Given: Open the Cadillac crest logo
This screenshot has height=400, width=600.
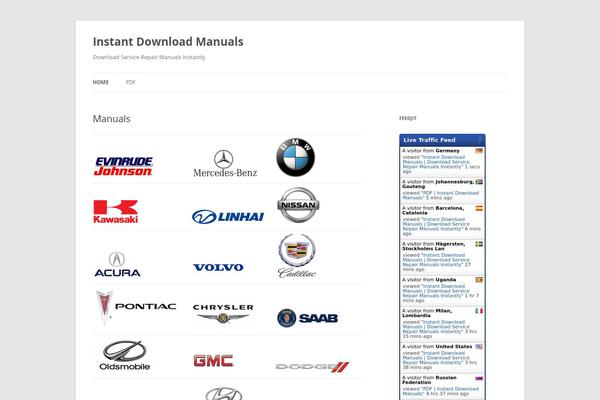Looking at the screenshot, I should 297,256.
